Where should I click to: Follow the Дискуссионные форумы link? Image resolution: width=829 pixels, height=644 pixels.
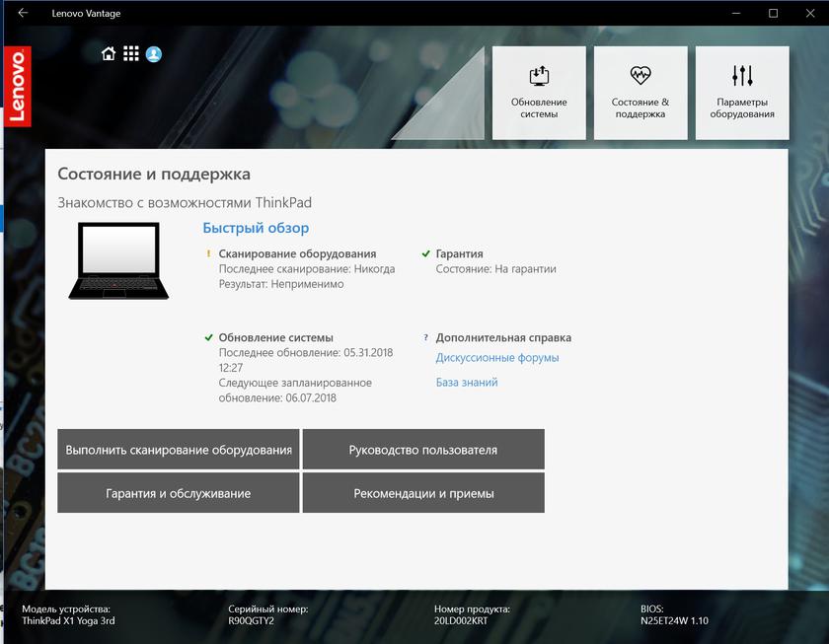[x=497, y=358]
